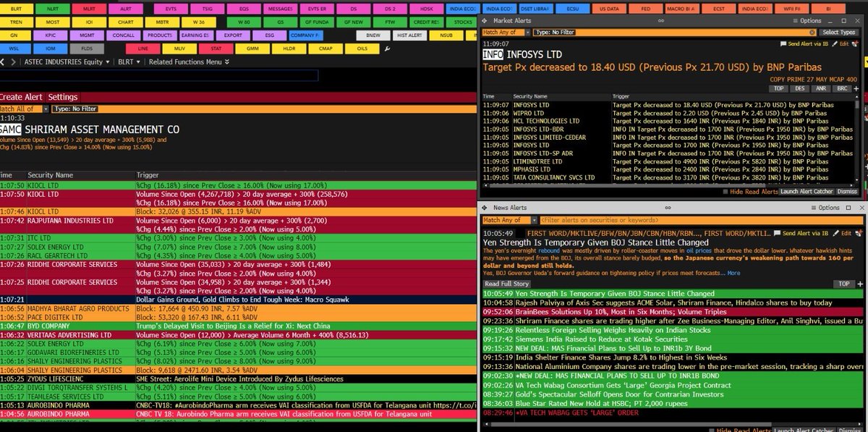The width and height of the screenshot is (868, 432).
Task: Click the plus icon beside TOP in News Alerts
Action: coord(859,284)
